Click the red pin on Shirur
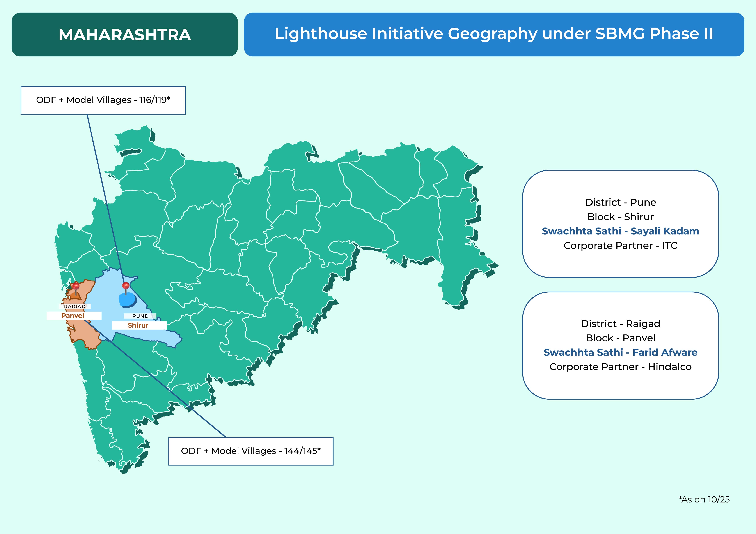756x534 pixels. tap(126, 286)
